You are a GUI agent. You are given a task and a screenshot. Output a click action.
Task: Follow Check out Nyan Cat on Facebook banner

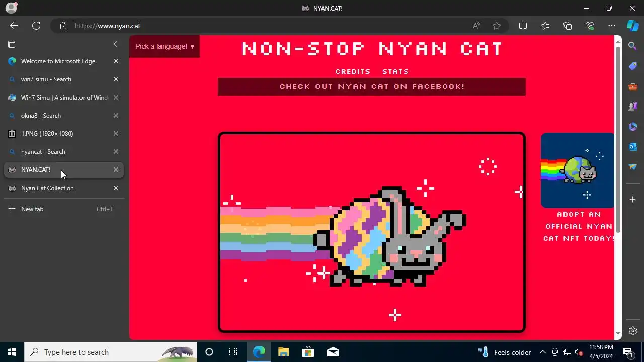pyautogui.click(x=372, y=86)
